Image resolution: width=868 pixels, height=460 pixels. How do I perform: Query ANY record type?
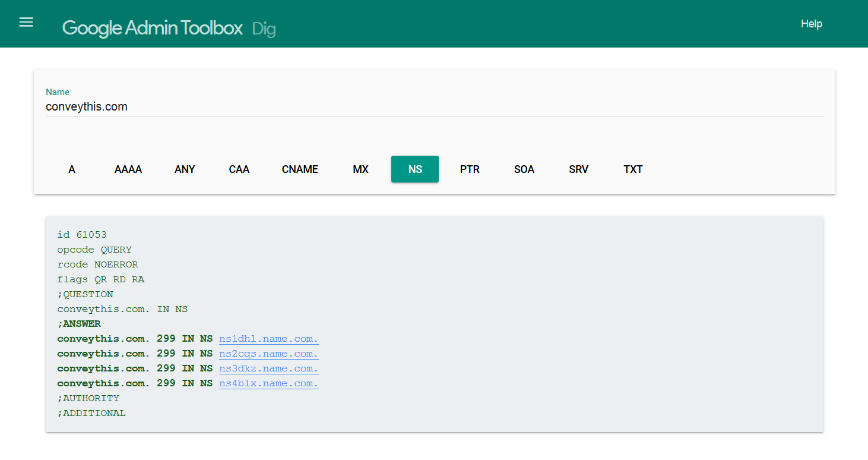click(x=185, y=169)
